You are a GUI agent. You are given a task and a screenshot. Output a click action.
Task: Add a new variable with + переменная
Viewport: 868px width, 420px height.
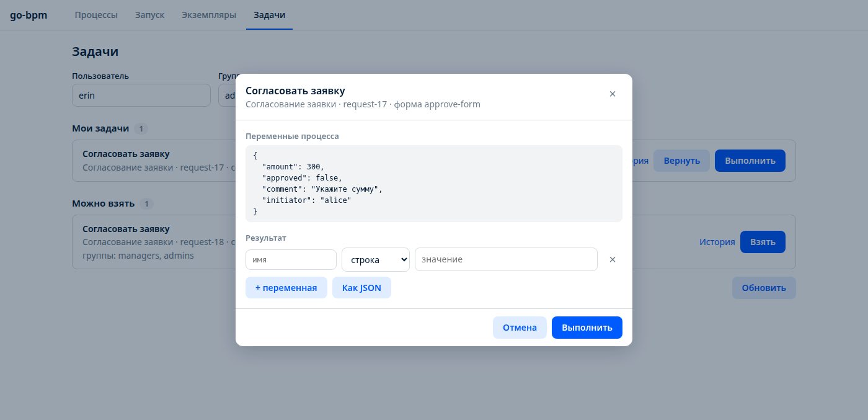coord(286,288)
